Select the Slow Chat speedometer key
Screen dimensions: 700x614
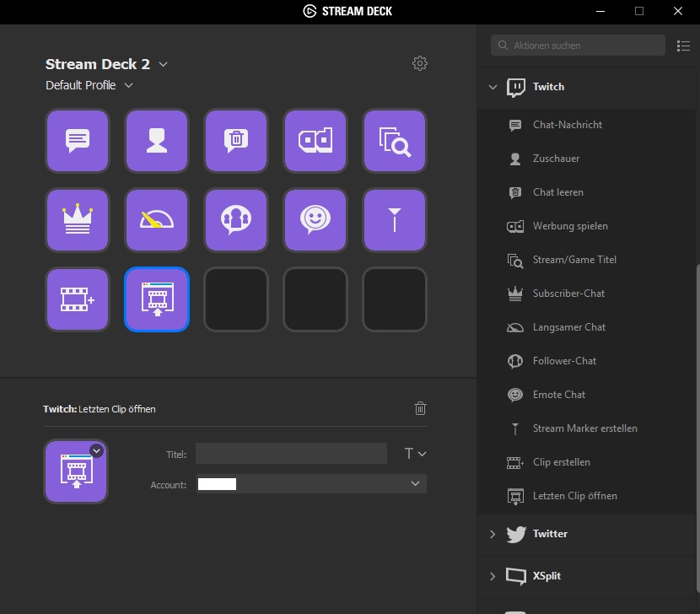157,219
